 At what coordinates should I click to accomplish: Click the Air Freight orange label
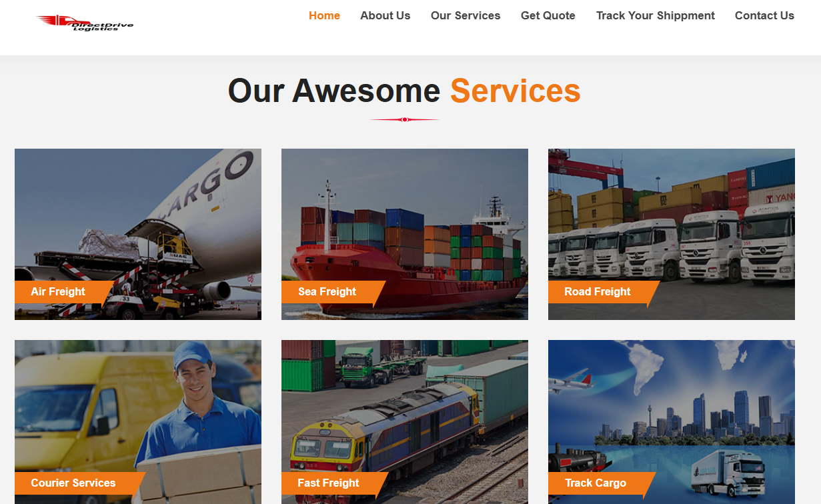coord(63,292)
